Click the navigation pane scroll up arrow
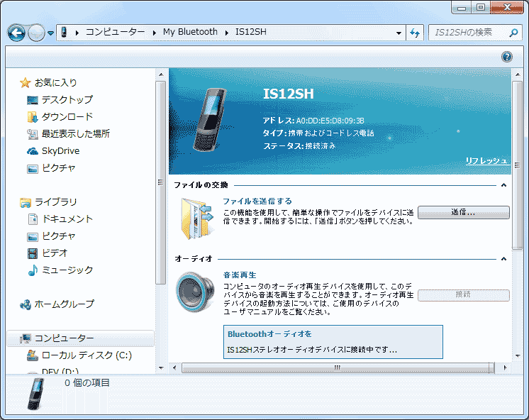 [161, 74]
